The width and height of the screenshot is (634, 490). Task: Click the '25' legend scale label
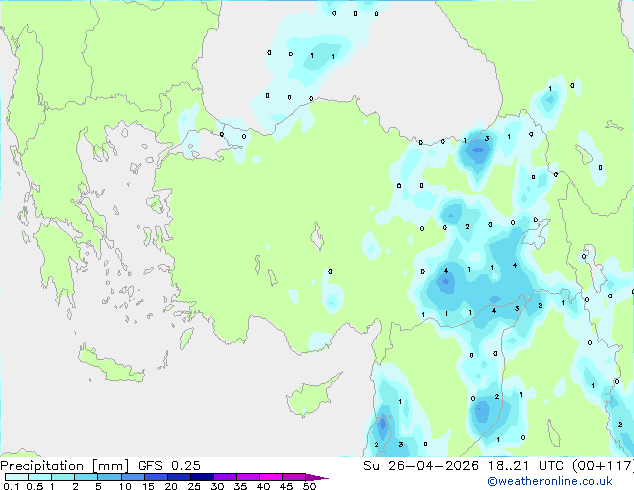(194, 486)
